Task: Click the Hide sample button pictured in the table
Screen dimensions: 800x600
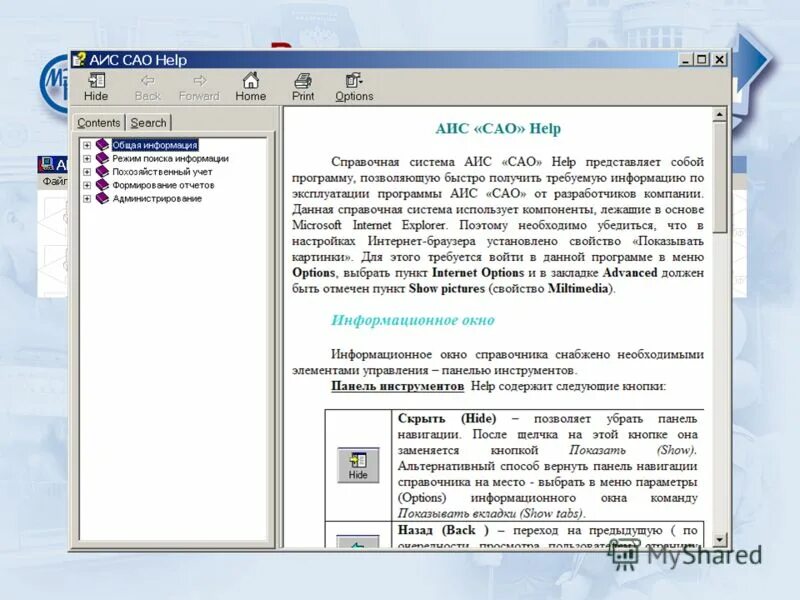Action: point(359,463)
